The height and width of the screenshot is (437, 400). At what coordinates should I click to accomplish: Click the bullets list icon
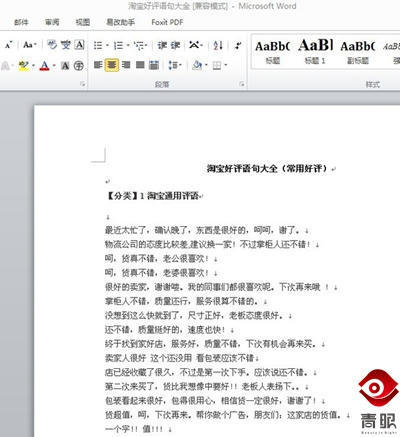pos(98,45)
